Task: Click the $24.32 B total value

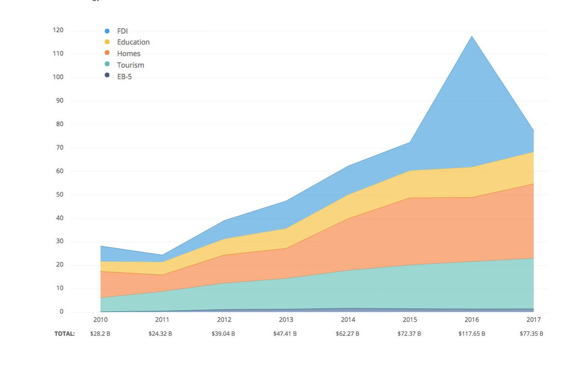Action: click(160, 333)
